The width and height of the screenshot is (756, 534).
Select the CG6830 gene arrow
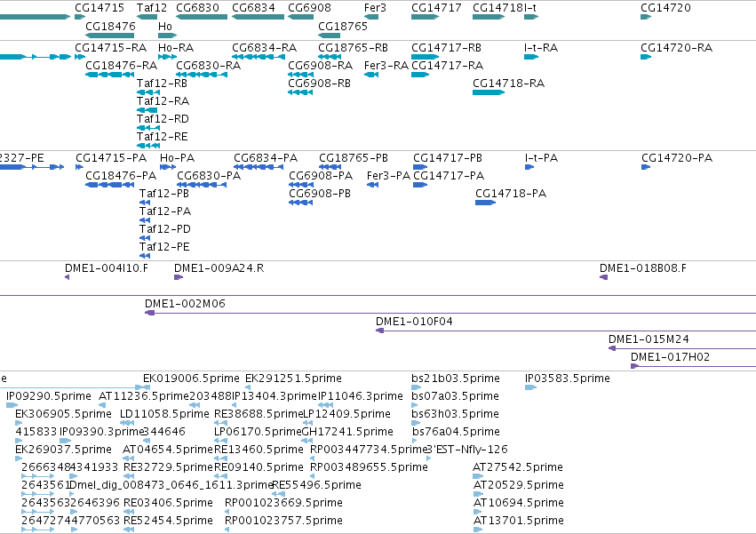(x=202, y=17)
